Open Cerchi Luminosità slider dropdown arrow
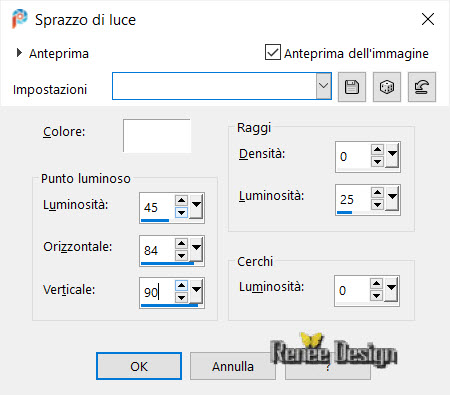The image size is (450, 395). coord(391,289)
